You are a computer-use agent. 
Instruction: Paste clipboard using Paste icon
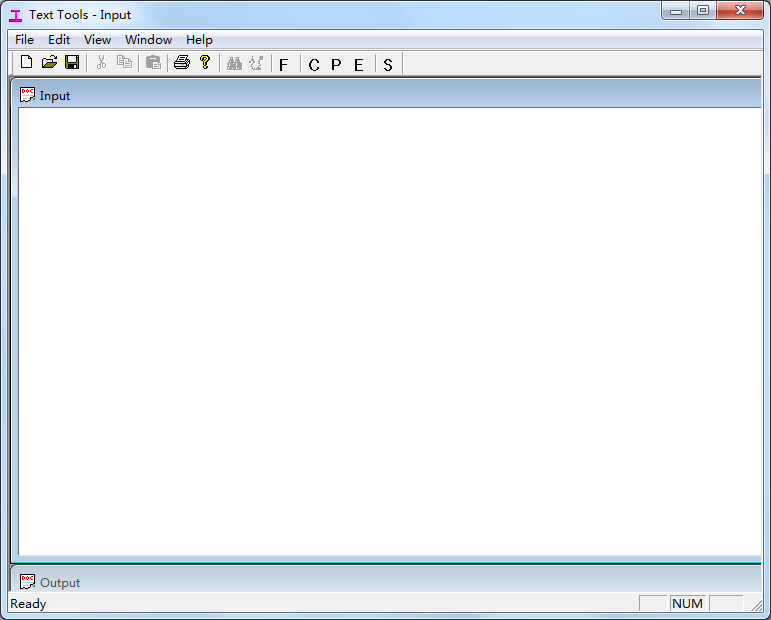pyautogui.click(x=153, y=62)
